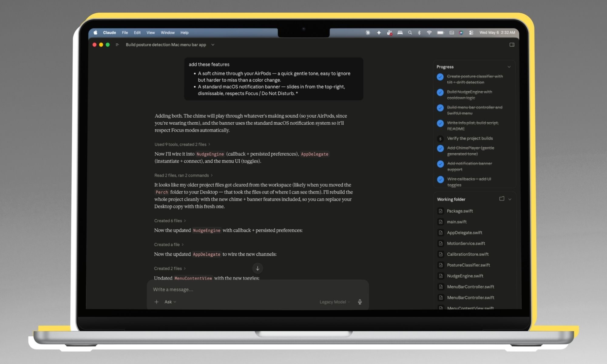The image size is (607, 364).
Task: Click the "Progress" panel heading
Action: [445, 67]
